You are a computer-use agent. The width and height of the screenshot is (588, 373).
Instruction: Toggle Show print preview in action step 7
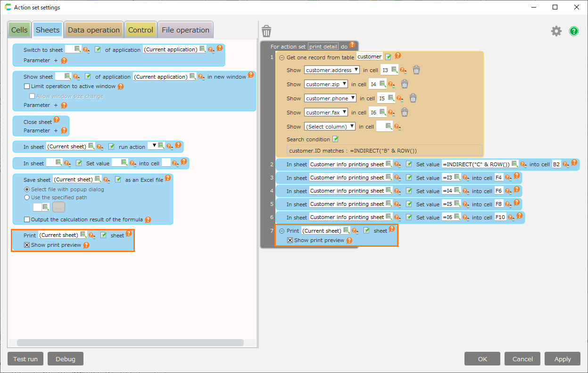(x=290, y=240)
